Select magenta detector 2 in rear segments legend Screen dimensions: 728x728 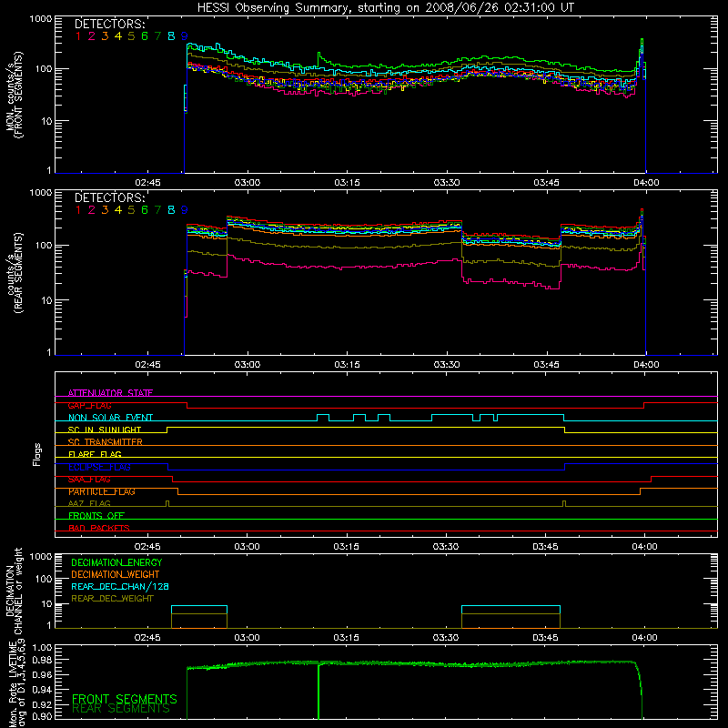click(92, 210)
